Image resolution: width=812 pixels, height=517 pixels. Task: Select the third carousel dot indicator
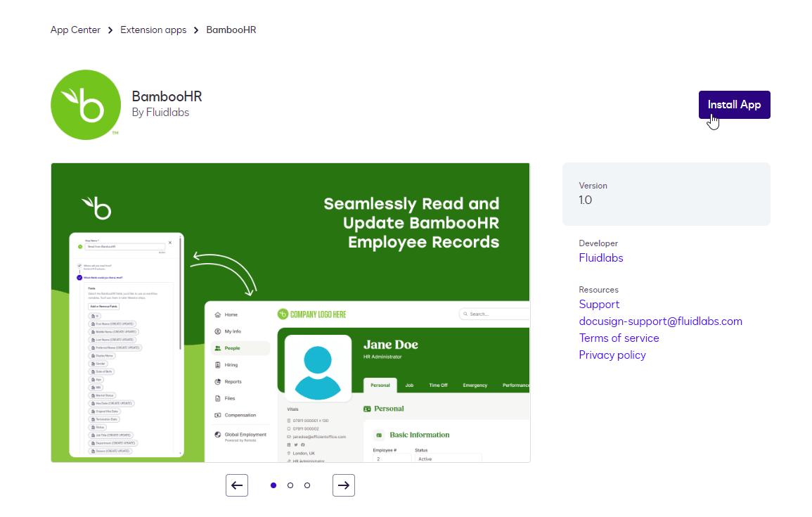point(307,485)
